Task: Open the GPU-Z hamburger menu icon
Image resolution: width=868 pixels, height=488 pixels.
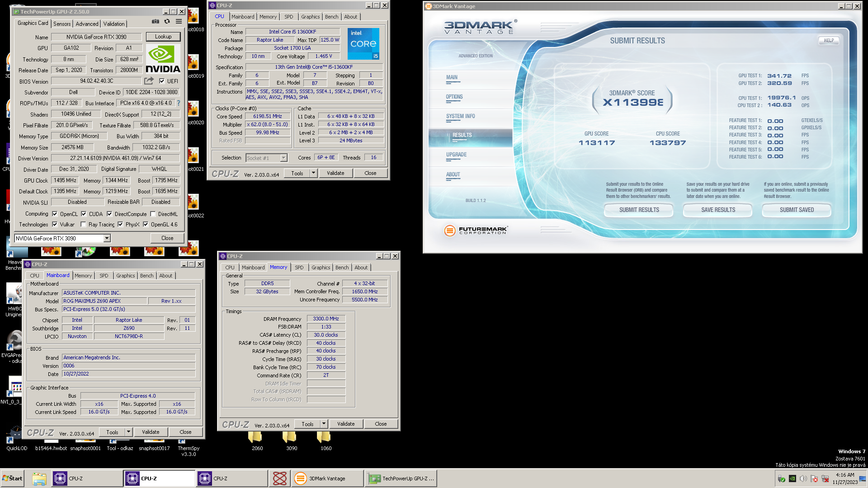Action: coord(179,22)
